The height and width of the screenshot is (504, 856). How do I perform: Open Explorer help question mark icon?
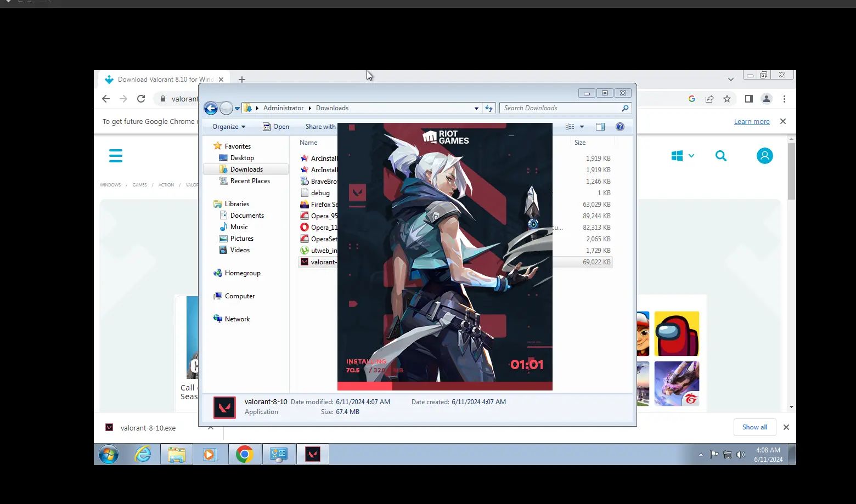(620, 127)
